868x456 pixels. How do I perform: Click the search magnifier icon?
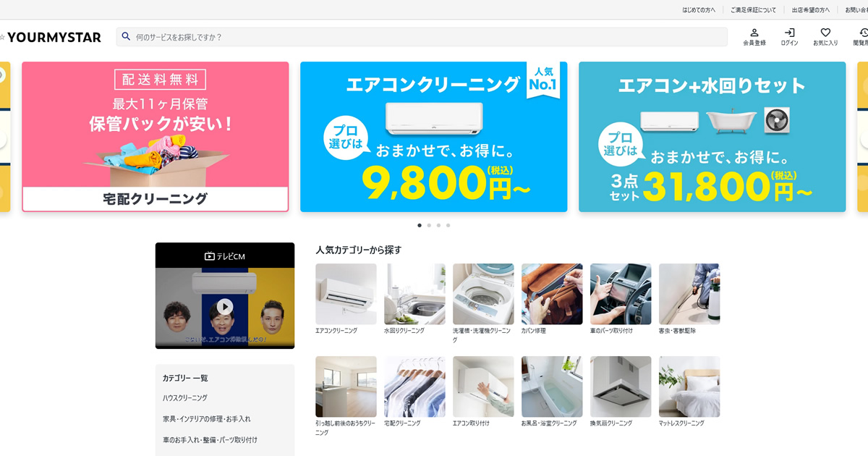126,36
